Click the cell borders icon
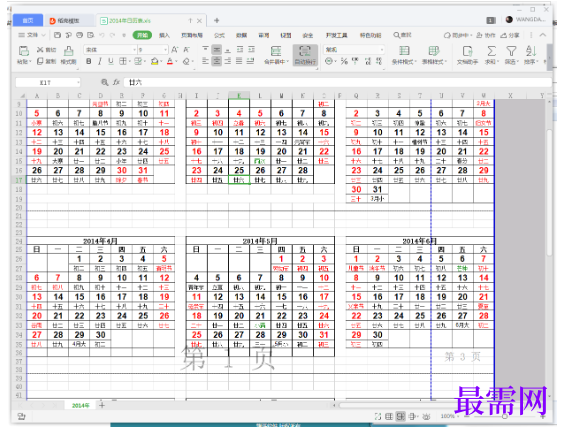This screenshot has height=432, width=566. 123,61
